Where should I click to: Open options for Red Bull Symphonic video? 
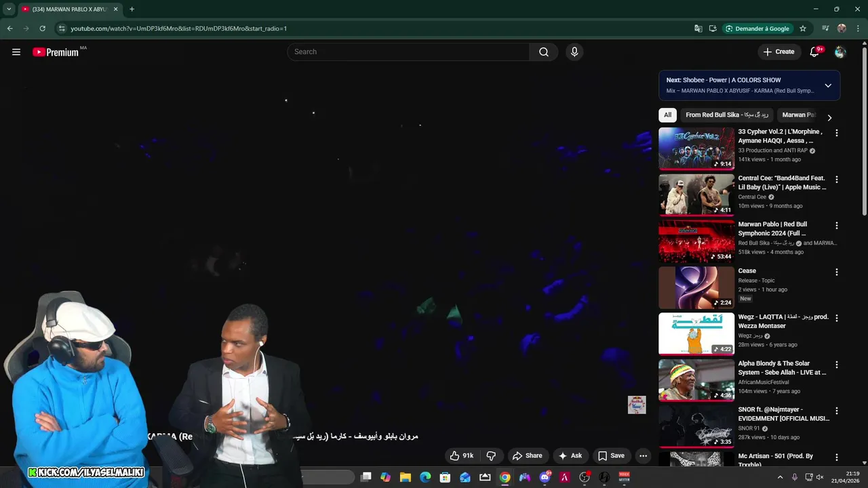click(837, 226)
